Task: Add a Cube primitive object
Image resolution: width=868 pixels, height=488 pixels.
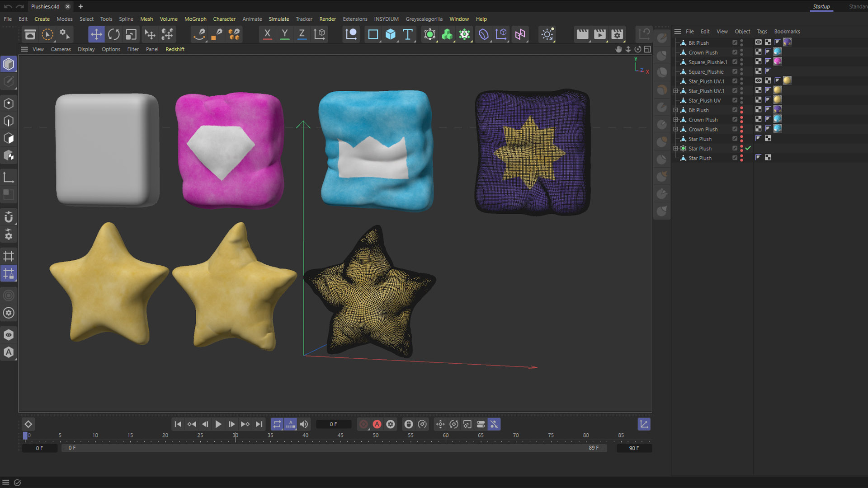Action: click(390, 34)
